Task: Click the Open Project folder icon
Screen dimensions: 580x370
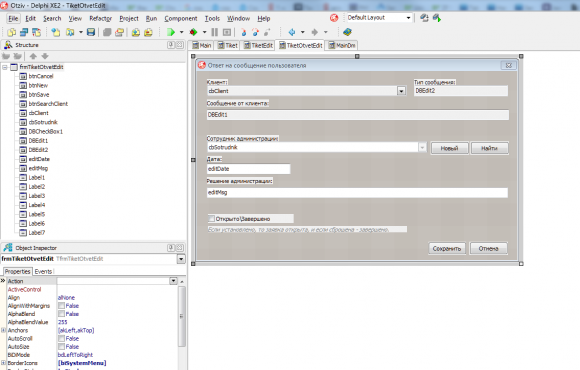Action: click(x=70, y=32)
